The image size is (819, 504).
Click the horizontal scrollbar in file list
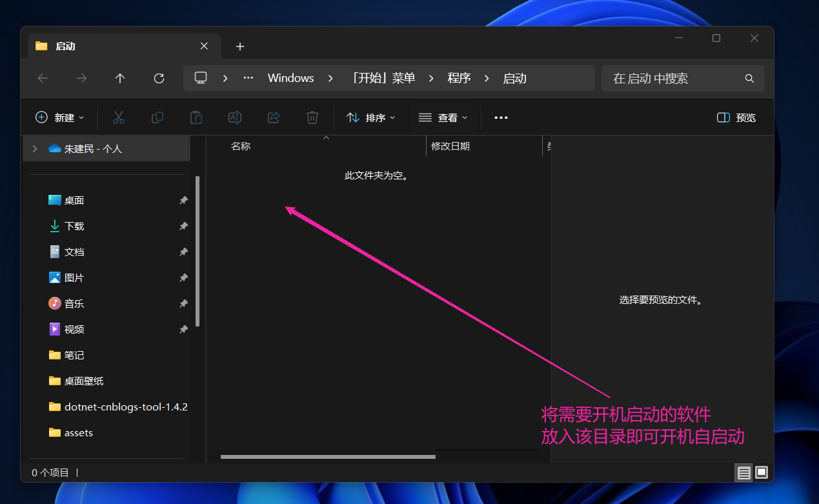click(x=328, y=457)
